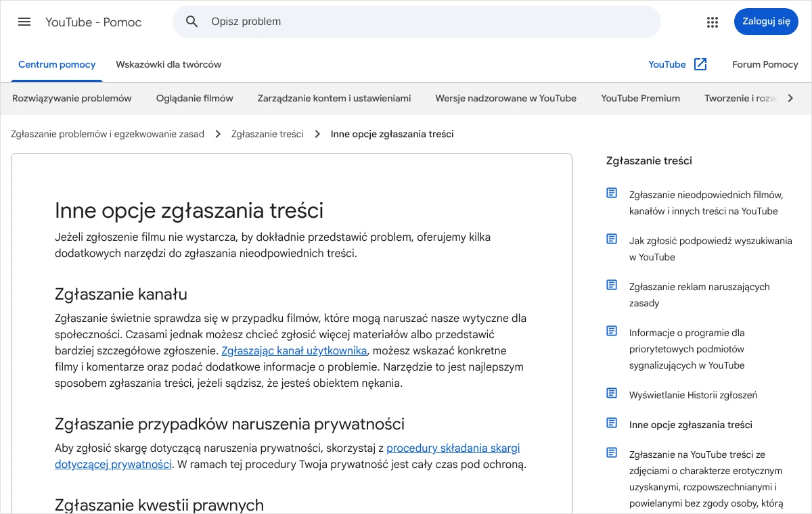The height and width of the screenshot is (514, 812).
Task: Click the YouTube - Pomoc title
Action: [x=93, y=22]
